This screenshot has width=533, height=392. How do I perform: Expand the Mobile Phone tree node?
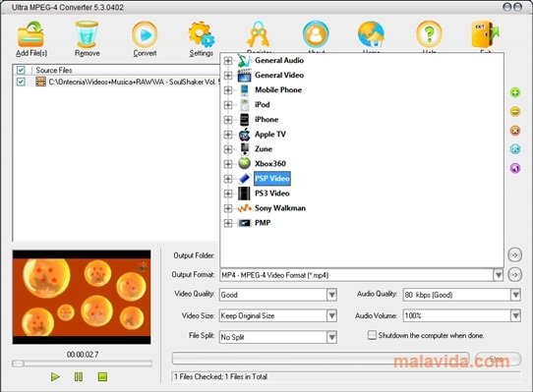[228, 90]
